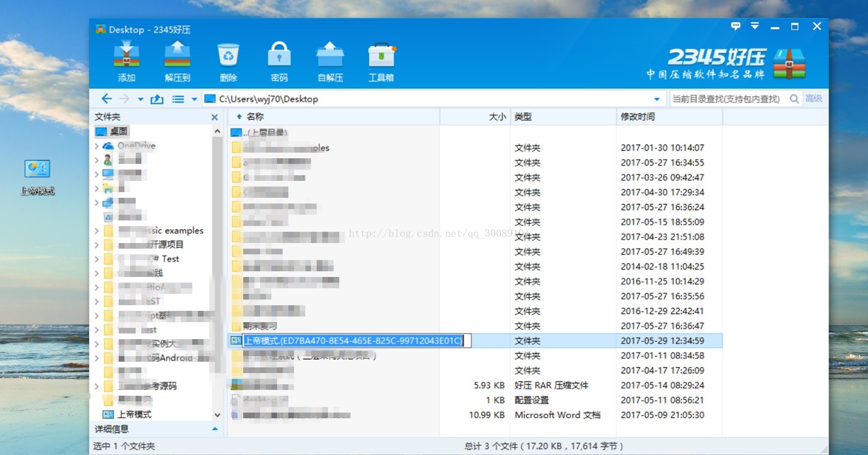The image size is (868, 455).
Task: Click the Word document icon in the 10.99 KB row
Action: pyautogui.click(x=235, y=415)
